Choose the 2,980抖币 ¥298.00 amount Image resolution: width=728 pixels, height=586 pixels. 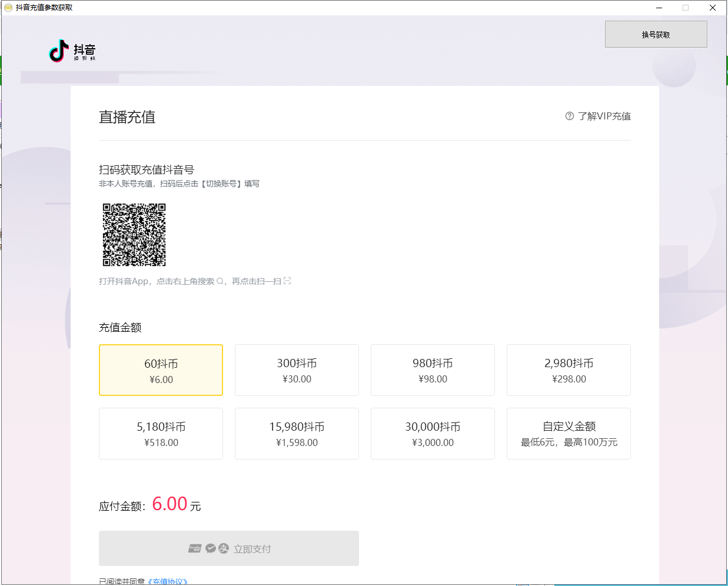click(569, 370)
